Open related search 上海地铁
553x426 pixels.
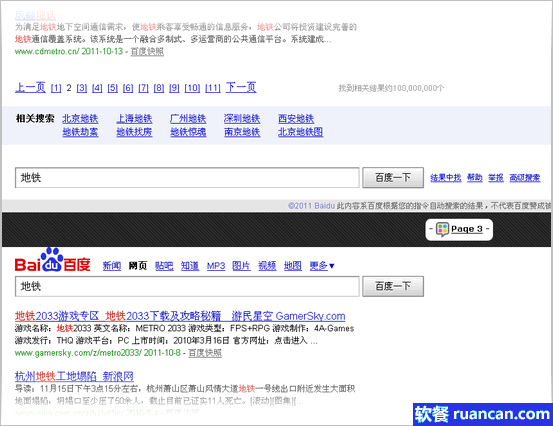point(134,118)
